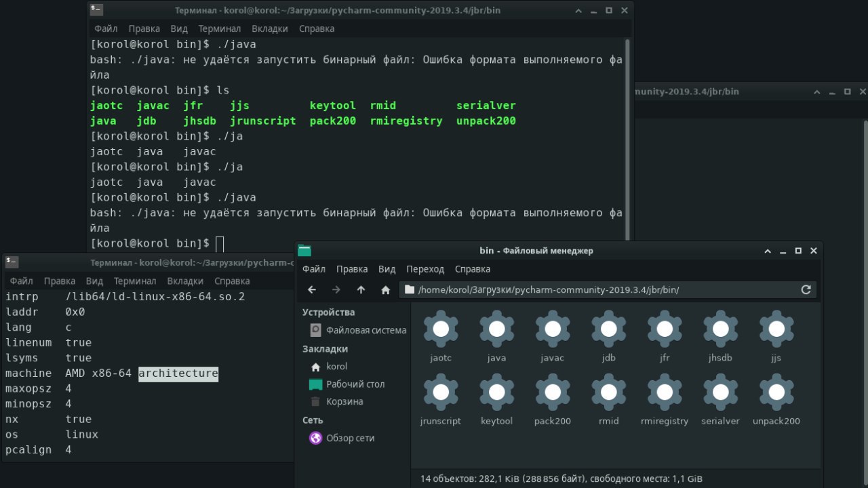The width and height of the screenshot is (868, 488).
Task: Open file manager window menu icon
Action: click(304, 251)
